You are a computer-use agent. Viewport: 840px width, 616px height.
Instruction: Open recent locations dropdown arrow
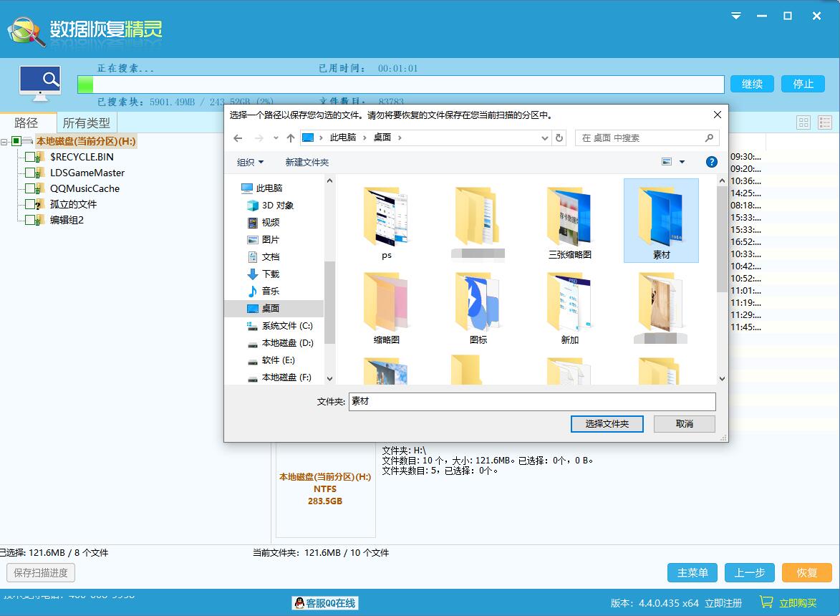pyautogui.click(x=276, y=138)
